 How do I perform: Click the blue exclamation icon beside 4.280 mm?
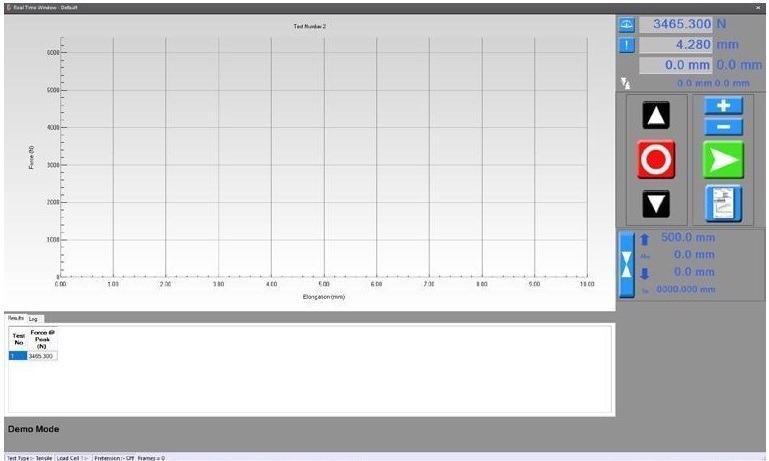(x=626, y=45)
